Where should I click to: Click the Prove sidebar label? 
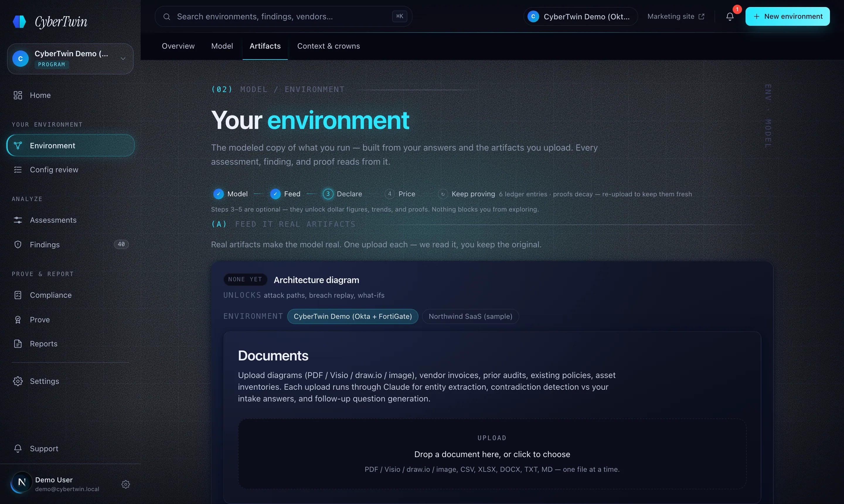coord(40,320)
